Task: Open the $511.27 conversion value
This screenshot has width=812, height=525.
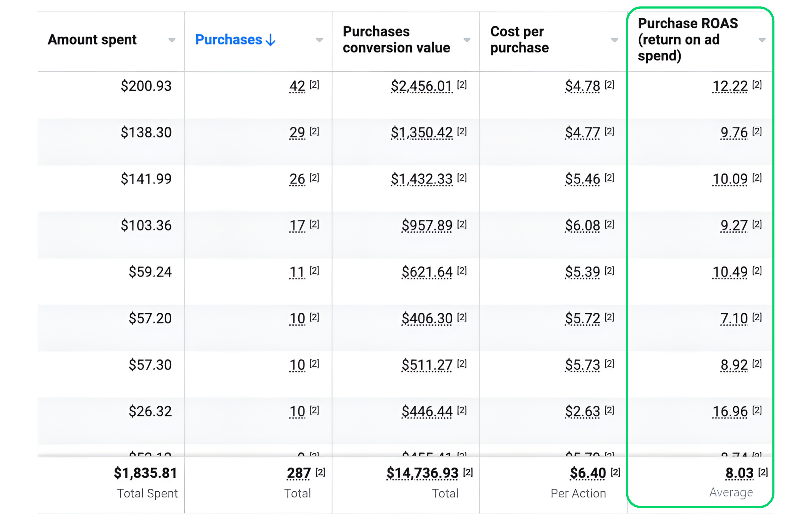Action: [x=427, y=365]
